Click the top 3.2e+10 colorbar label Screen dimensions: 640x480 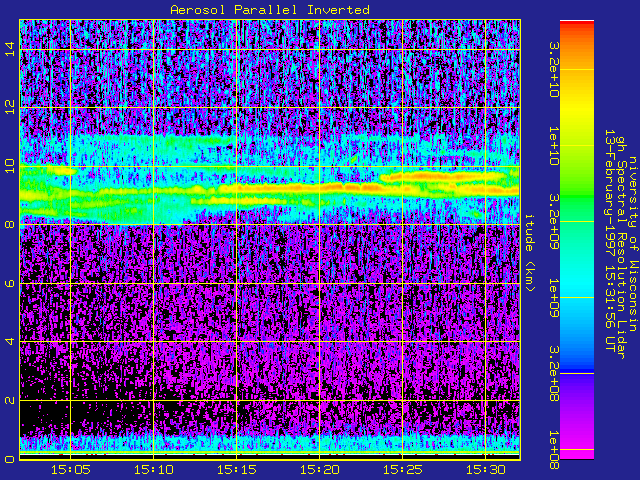[x=553, y=69]
